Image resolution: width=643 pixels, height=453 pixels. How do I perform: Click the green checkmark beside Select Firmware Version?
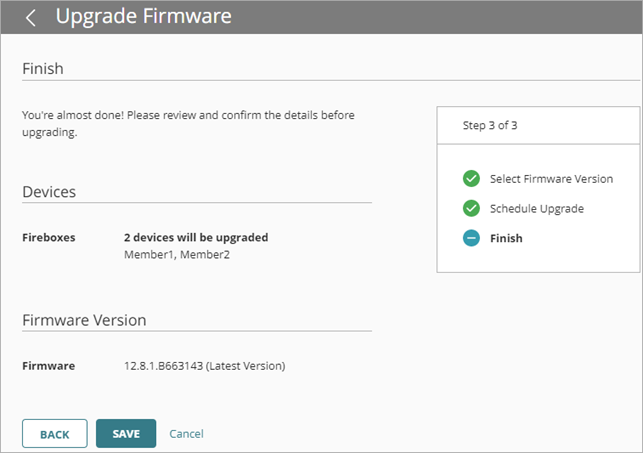[x=471, y=179]
